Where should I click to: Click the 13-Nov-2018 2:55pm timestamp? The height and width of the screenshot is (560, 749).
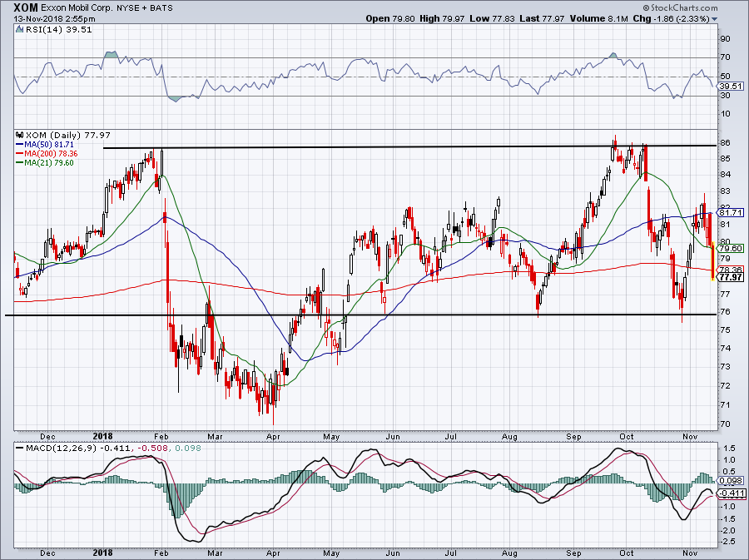(x=54, y=19)
